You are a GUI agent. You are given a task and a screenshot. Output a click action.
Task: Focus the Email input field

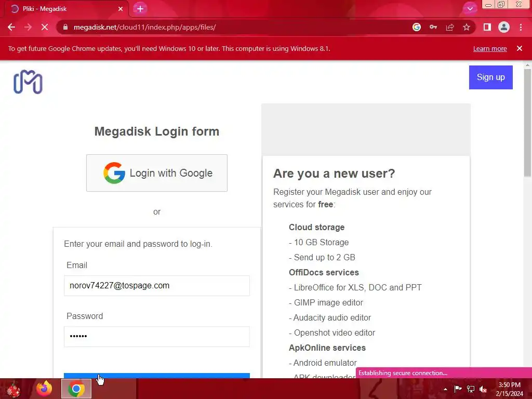pos(157,286)
